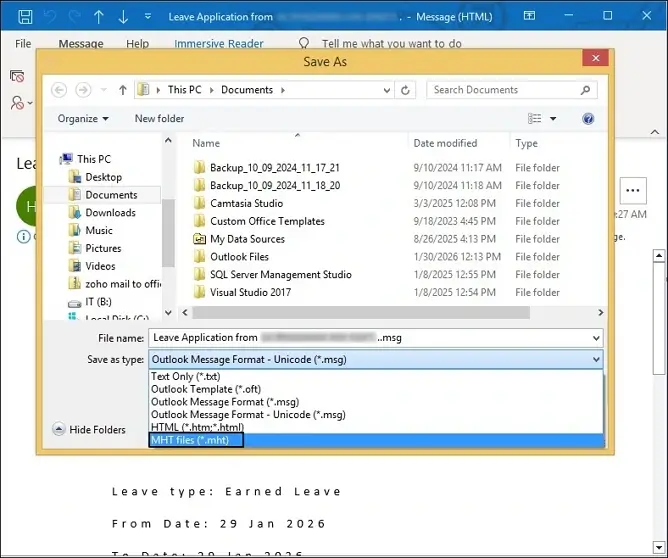This screenshot has height=558, width=668.
Task: Choose HTML (*.htm;*.html) file type
Action: click(x=377, y=427)
